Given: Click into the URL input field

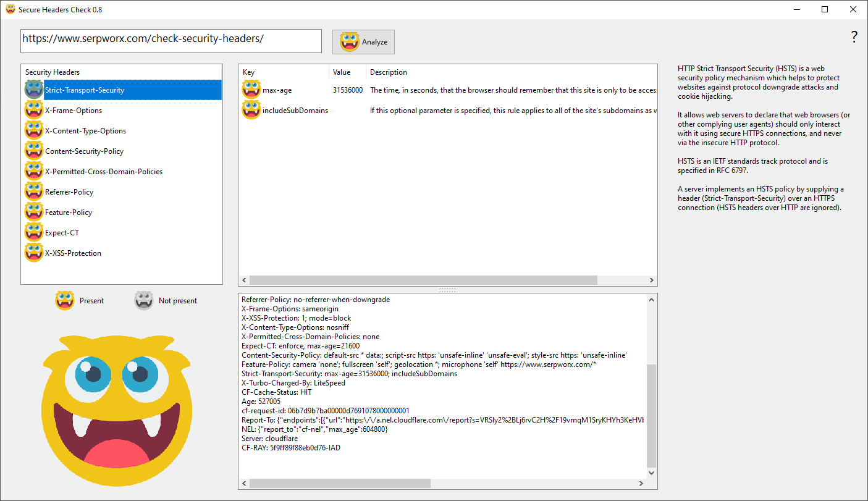Looking at the screenshot, I should pyautogui.click(x=171, y=41).
